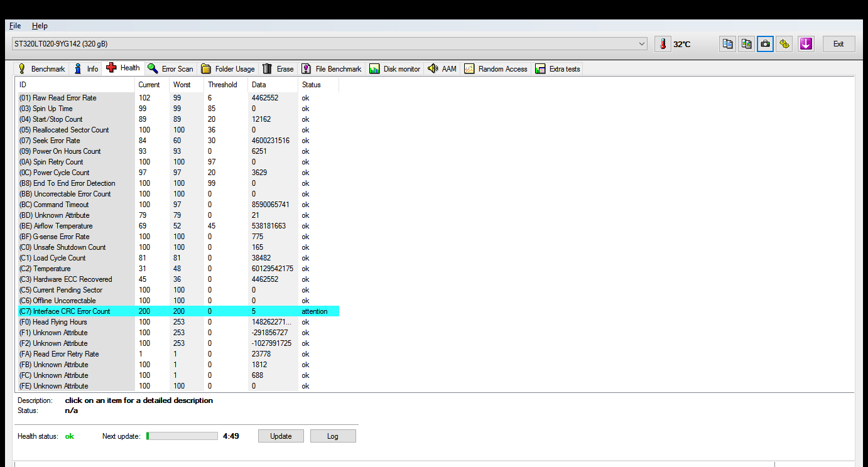Select the Load Cycle Count row

pos(178,258)
